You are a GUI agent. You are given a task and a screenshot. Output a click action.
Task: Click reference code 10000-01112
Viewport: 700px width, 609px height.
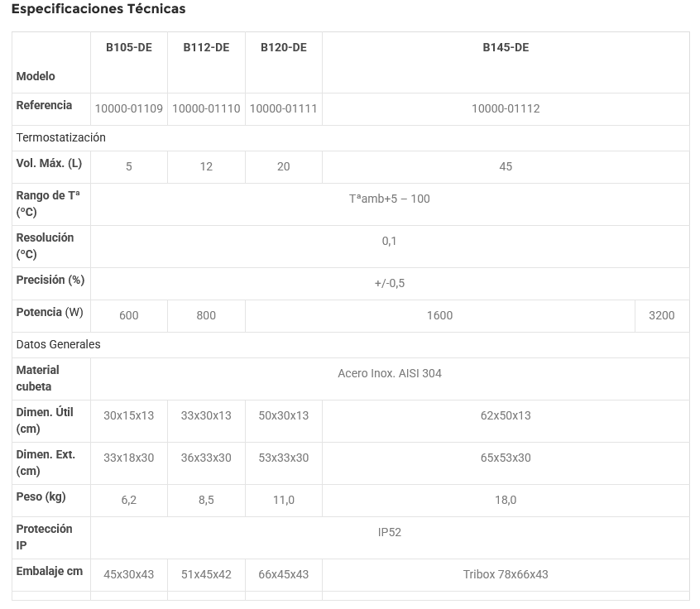[x=506, y=108]
